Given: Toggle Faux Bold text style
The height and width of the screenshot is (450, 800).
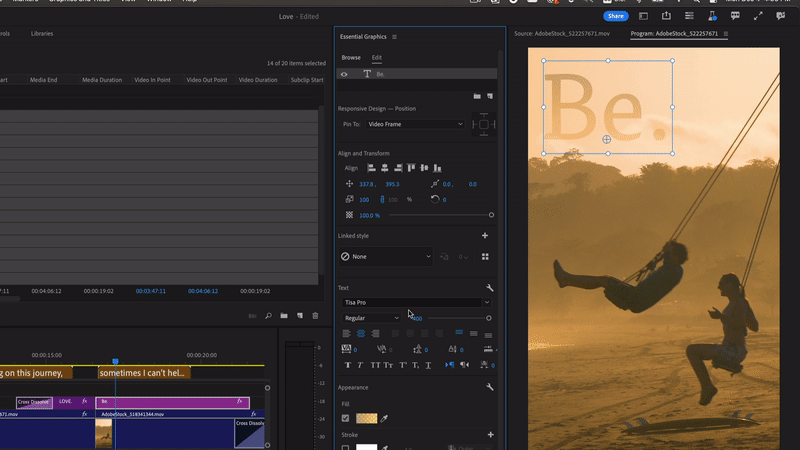Looking at the screenshot, I should 348,365.
